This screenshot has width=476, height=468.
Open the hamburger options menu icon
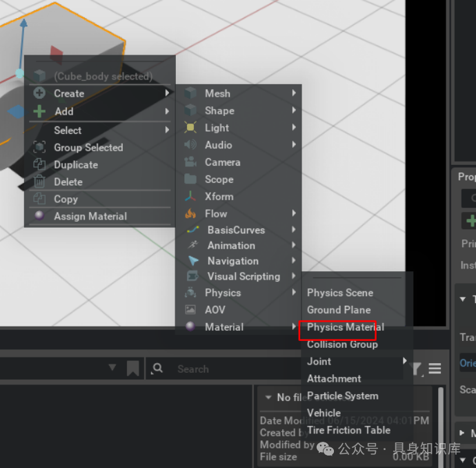coord(435,369)
